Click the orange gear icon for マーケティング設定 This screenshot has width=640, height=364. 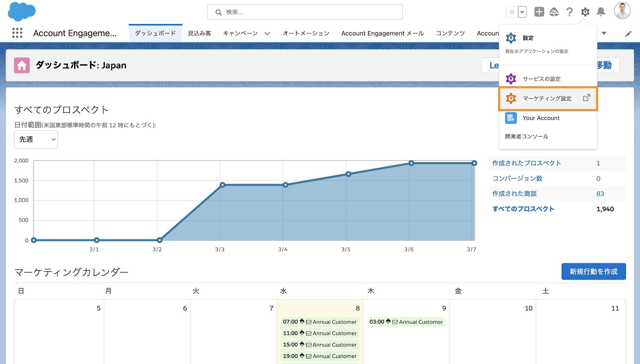(511, 98)
